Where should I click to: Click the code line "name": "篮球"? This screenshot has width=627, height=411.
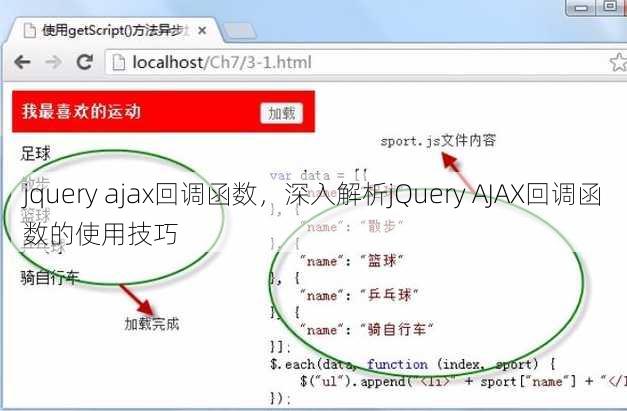click(351, 261)
